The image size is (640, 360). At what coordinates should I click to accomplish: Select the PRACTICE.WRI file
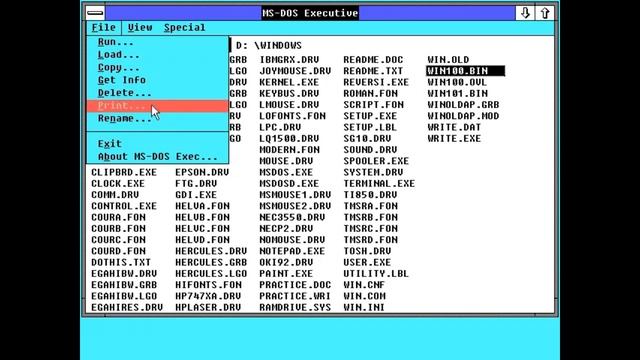click(x=295, y=296)
